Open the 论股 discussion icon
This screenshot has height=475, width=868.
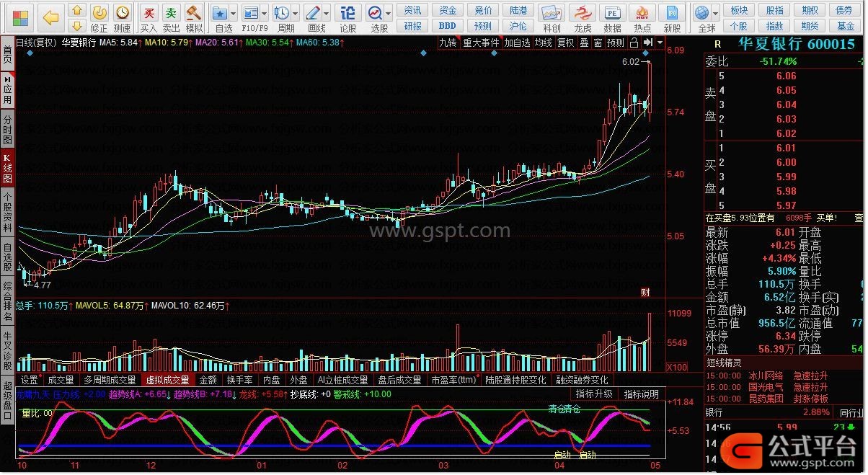coord(347,18)
